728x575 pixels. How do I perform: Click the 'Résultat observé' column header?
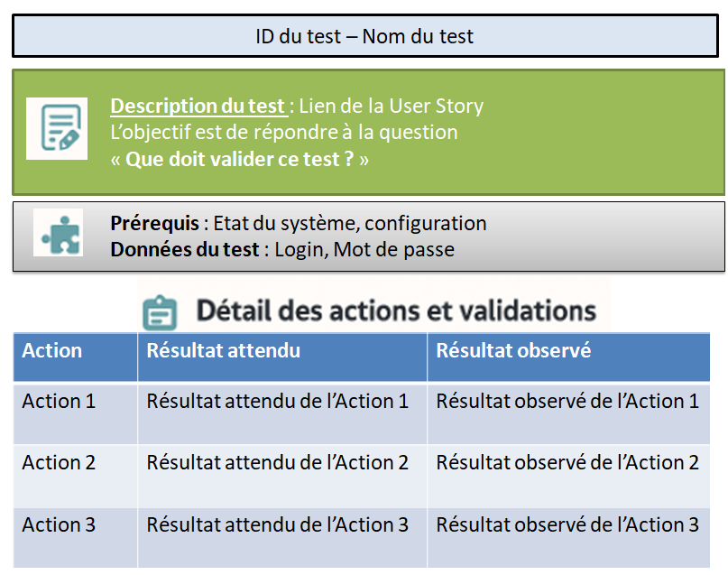click(568, 357)
